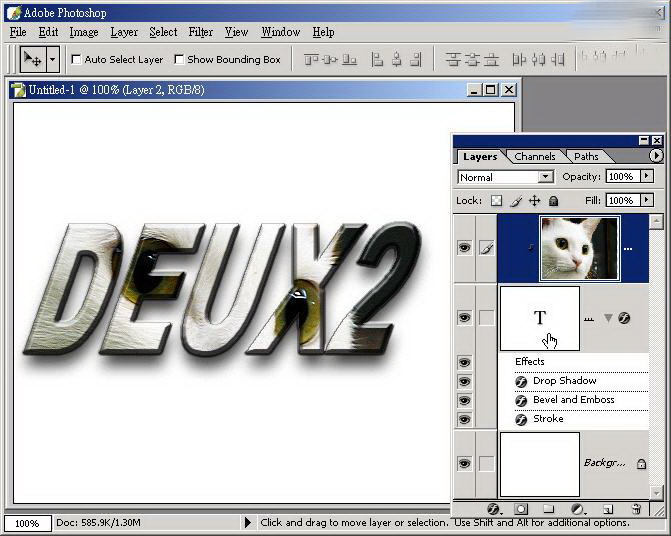Distribute bottom edges of layers
Image resolution: width=671 pixels, height=536 pixels.
491,59
